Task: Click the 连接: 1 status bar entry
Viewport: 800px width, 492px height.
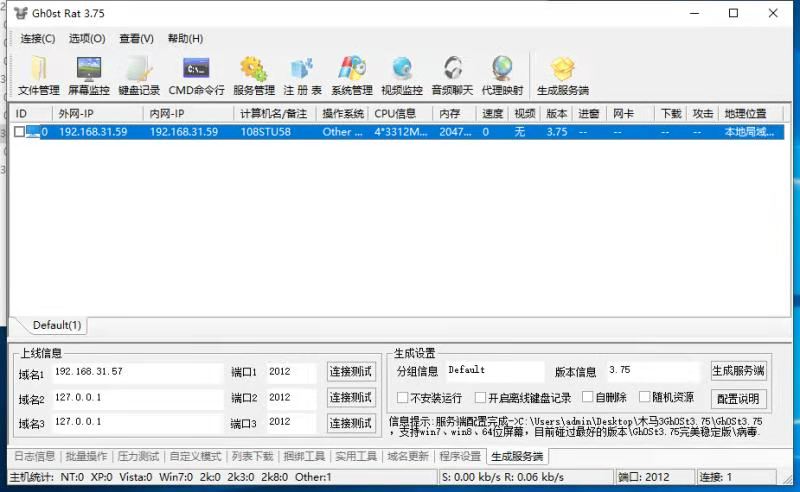Action: [736, 477]
